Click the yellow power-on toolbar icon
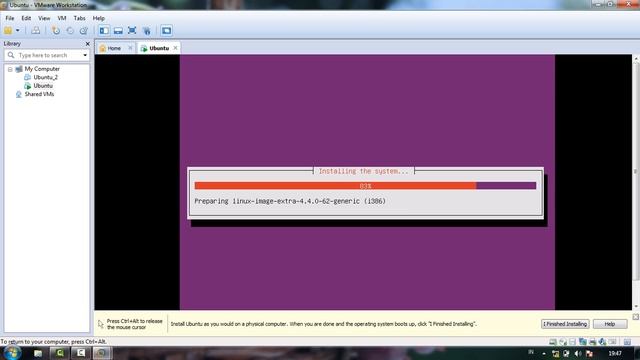Image resolution: width=640 pixels, height=360 pixels. pos(8,31)
